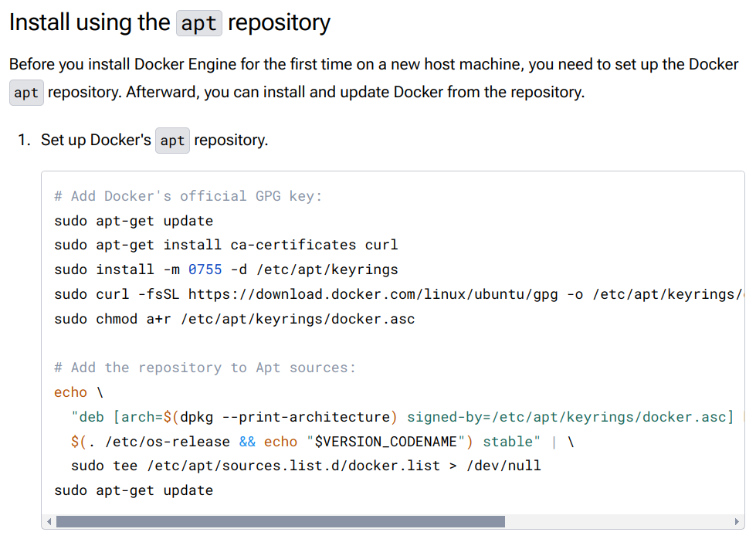Screen dimensions: 756x539
Task: Click the horizontal scrollbar thumb under the code
Action: pos(280,522)
